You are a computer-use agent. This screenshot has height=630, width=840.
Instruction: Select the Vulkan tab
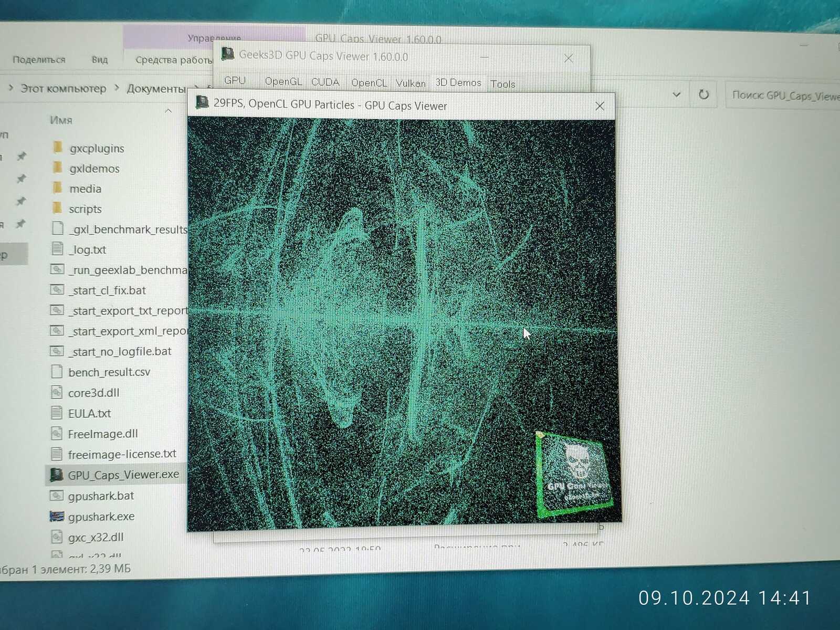[411, 83]
